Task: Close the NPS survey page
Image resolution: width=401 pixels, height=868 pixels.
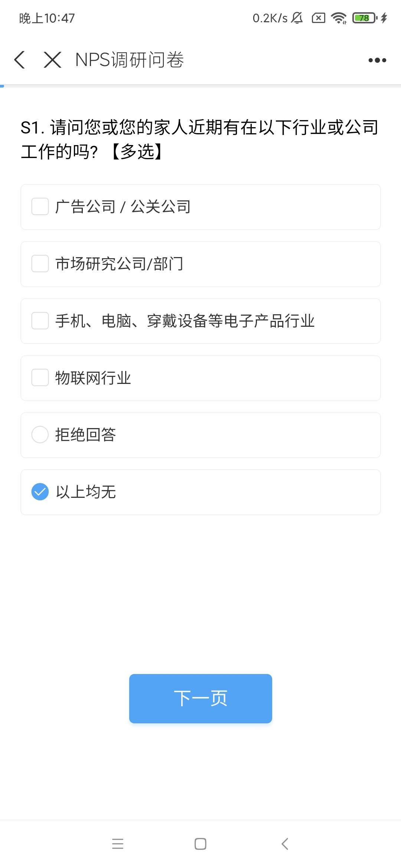Action: (52, 60)
